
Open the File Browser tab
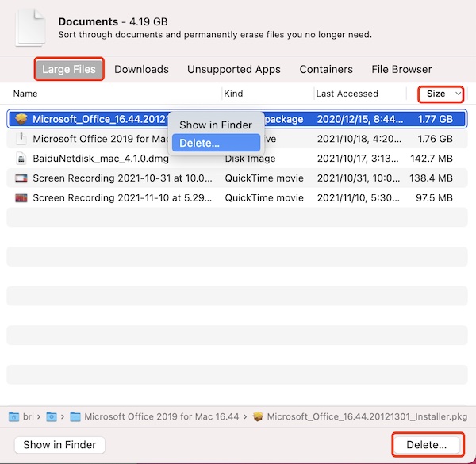pyautogui.click(x=401, y=69)
